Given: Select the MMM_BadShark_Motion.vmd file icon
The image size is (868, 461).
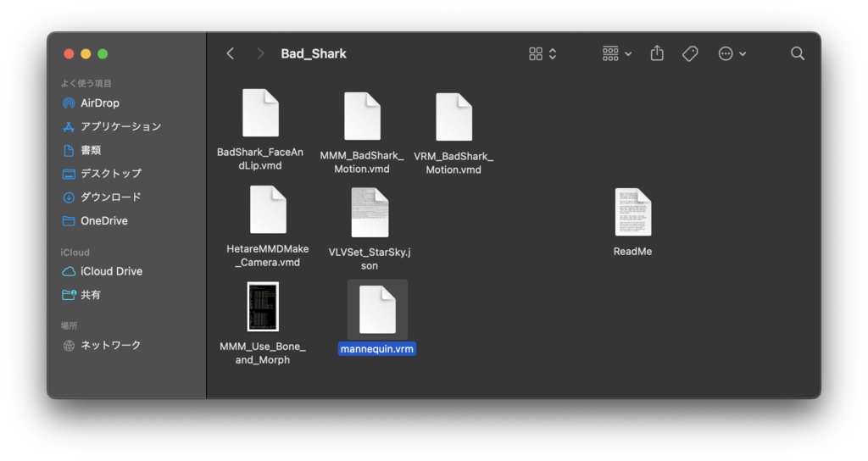Looking at the screenshot, I should pyautogui.click(x=362, y=116).
